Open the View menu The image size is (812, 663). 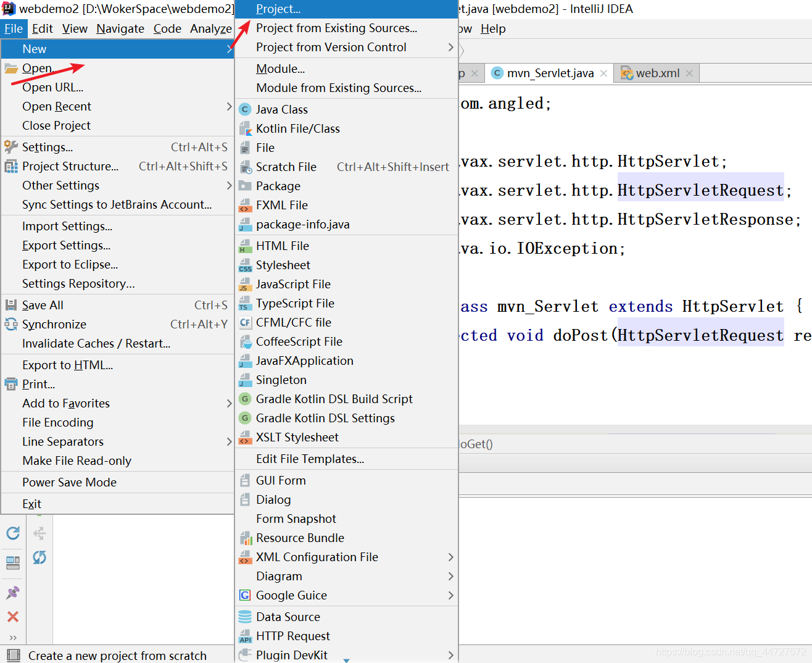coord(75,28)
